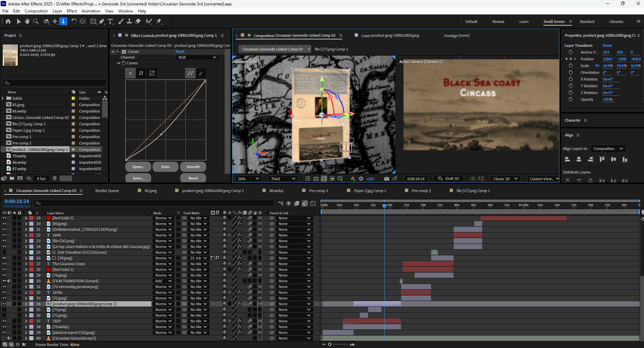
Task: Click the Rotation tool icon
Action: (74, 21)
